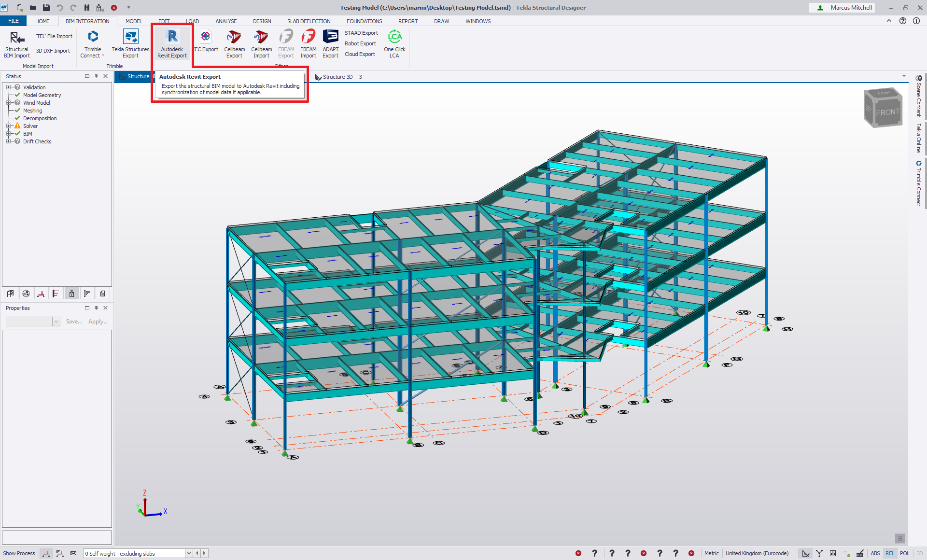This screenshot has height=560, width=927.
Task: Click the FRONT face of the view cube
Action: point(887,112)
